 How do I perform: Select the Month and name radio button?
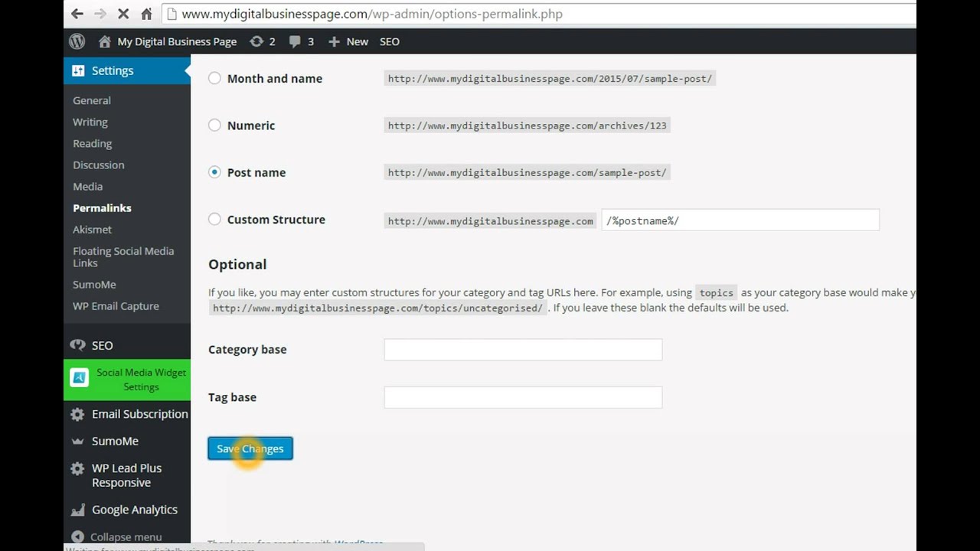click(214, 78)
